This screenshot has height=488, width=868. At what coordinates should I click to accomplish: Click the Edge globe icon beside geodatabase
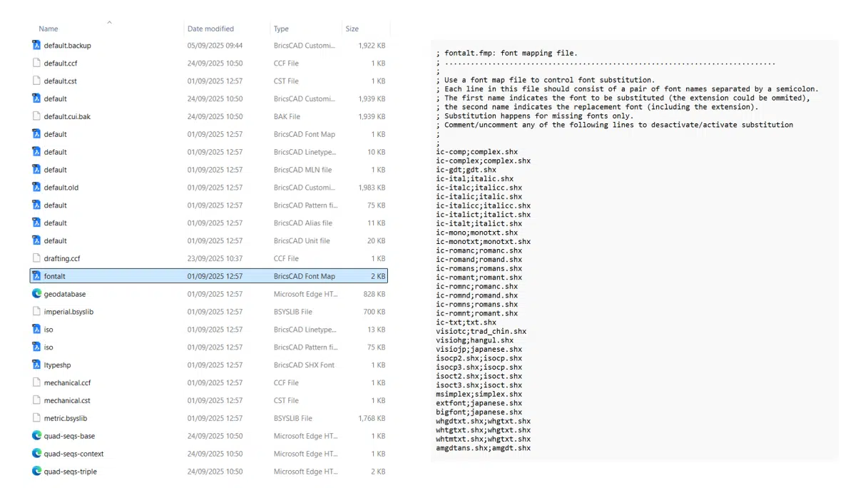pyautogui.click(x=36, y=293)
